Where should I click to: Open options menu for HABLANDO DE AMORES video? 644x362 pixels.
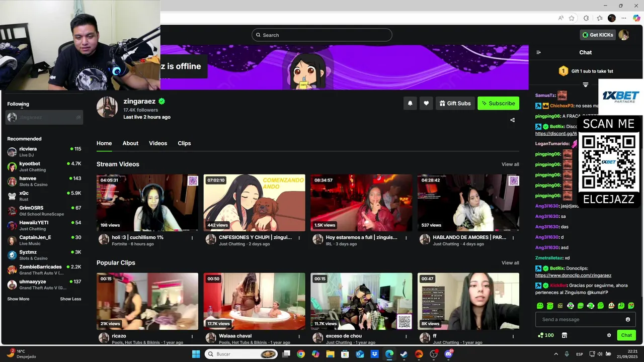point(513,238)
